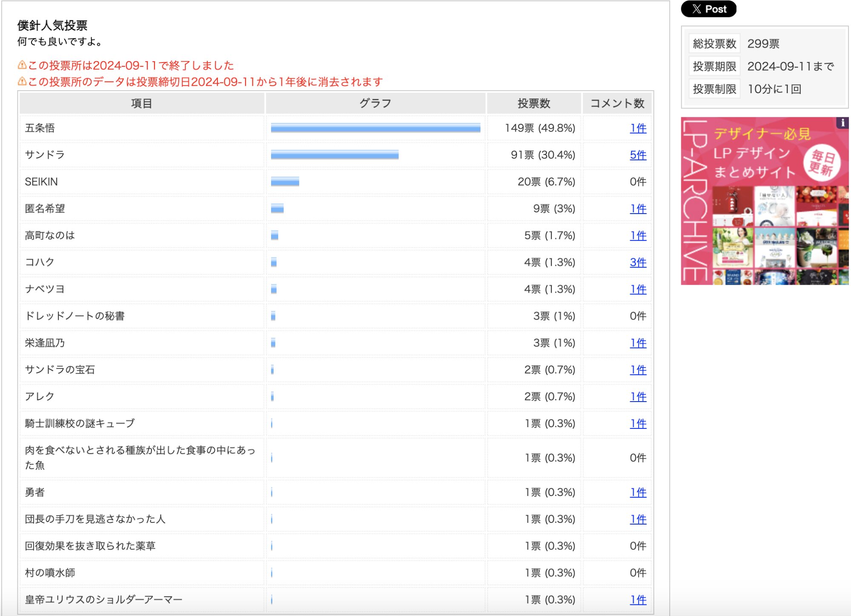Click the warning icon before 終了しました notice
Image resolution: width=851 pixels, height=616 pixels.
[x=22, y=65]
